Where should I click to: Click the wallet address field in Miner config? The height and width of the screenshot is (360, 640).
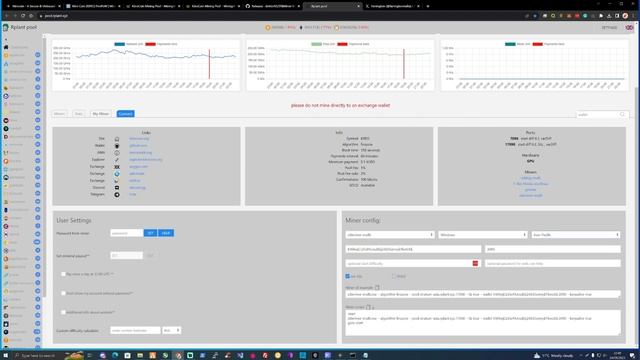click(413, 249)
